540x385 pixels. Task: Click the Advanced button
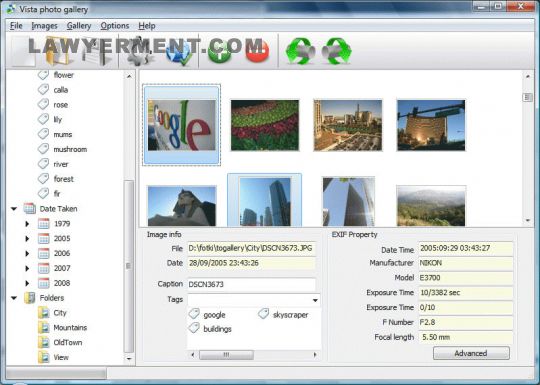(x=471, y=353)
